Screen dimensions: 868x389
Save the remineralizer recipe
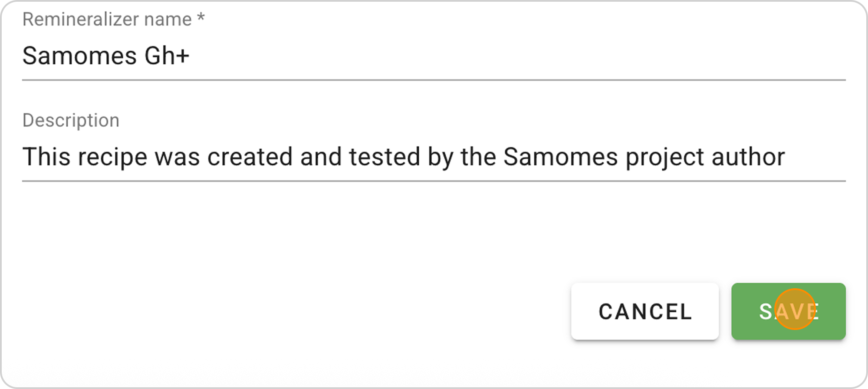click(x=788, y=311)
